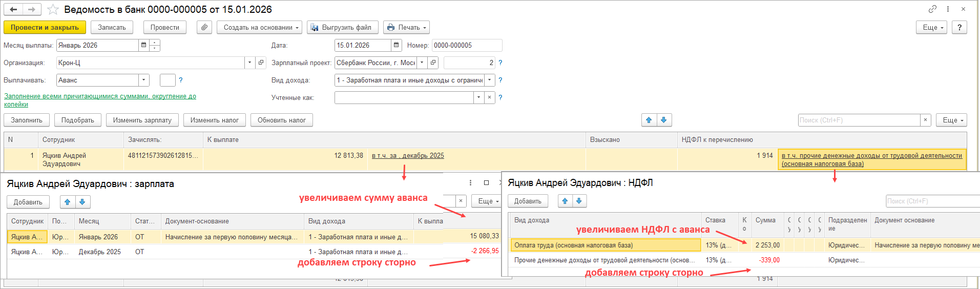Move row down in НДФЛ window
This screenshot has width=980, height=289.
(x=579, y=201)
